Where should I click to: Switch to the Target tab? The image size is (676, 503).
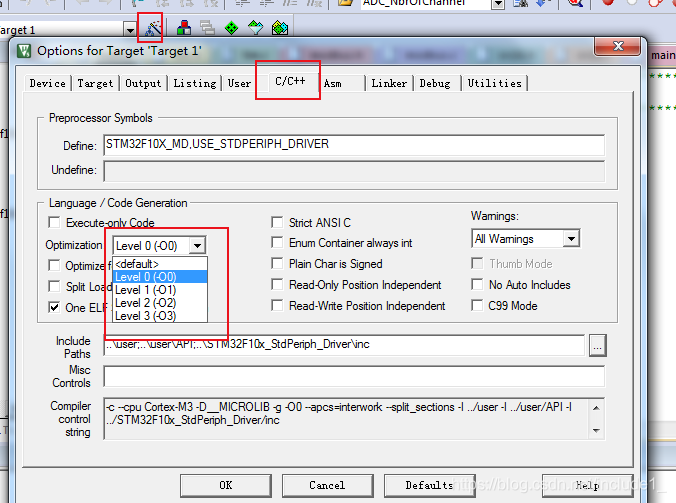click(x=95, y=83)
